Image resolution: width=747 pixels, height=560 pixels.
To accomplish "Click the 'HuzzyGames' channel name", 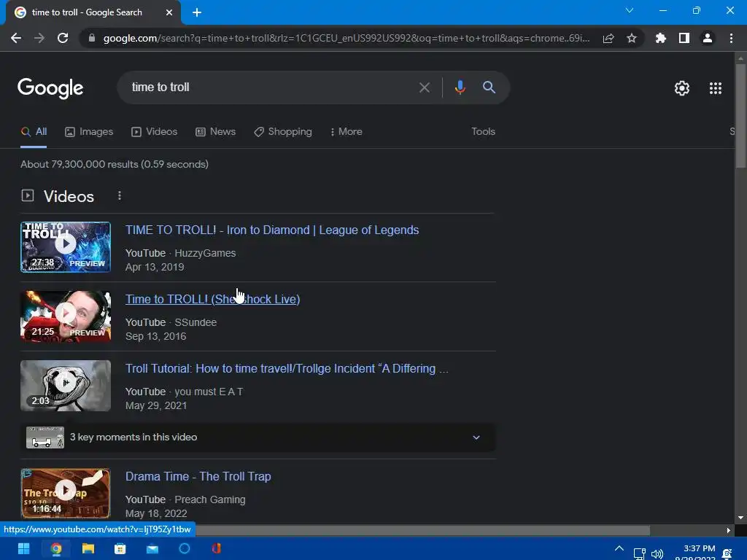I will pos(205,253).
